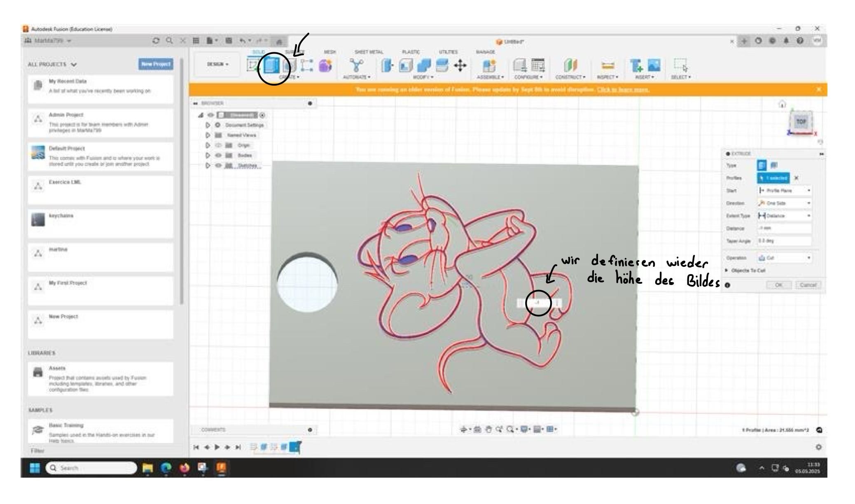Click the Move/Copy arrows icon
Image resolution: width=855 pixels, height=504 pixels.
pyautogui.click(x=460, y=66)
